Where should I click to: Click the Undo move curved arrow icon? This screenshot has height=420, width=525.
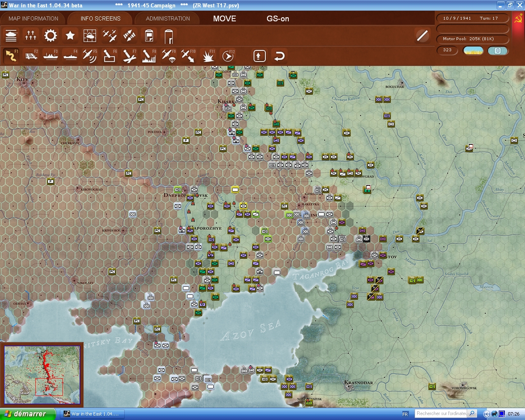[x=279, y=56]
